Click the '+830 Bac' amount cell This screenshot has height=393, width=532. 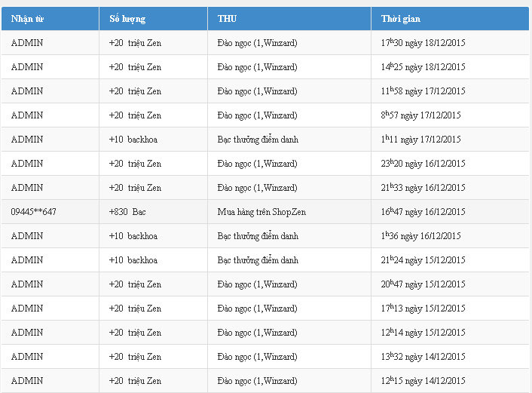click(x=127, y=212)
